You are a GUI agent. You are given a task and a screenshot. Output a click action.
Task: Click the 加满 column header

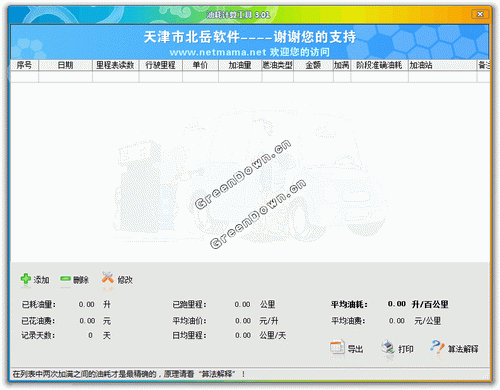coord(342,65)
